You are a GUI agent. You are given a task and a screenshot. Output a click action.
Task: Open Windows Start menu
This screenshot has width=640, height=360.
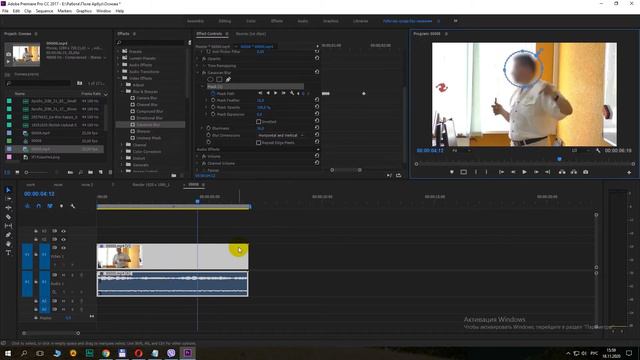[8, 353]
